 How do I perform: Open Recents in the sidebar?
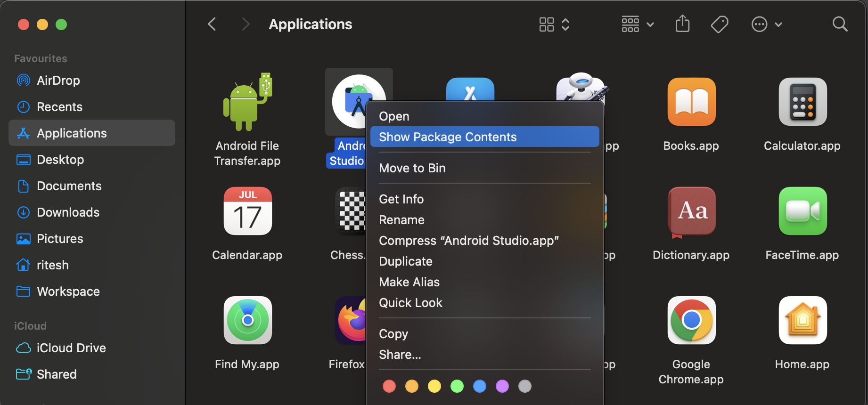tap(92, 107)
